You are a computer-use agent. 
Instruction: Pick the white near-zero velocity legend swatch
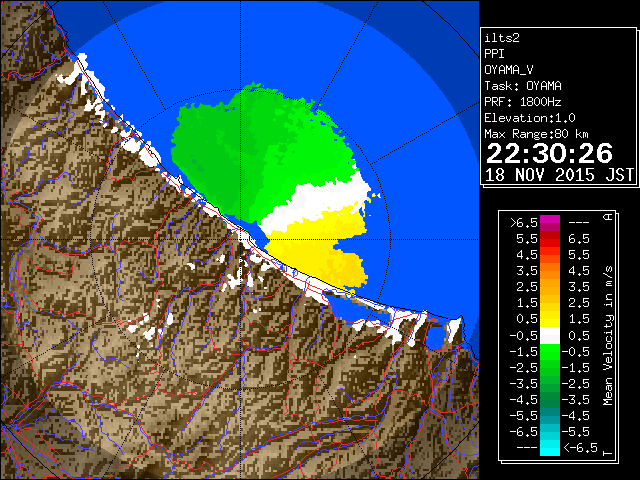[550, 336]
